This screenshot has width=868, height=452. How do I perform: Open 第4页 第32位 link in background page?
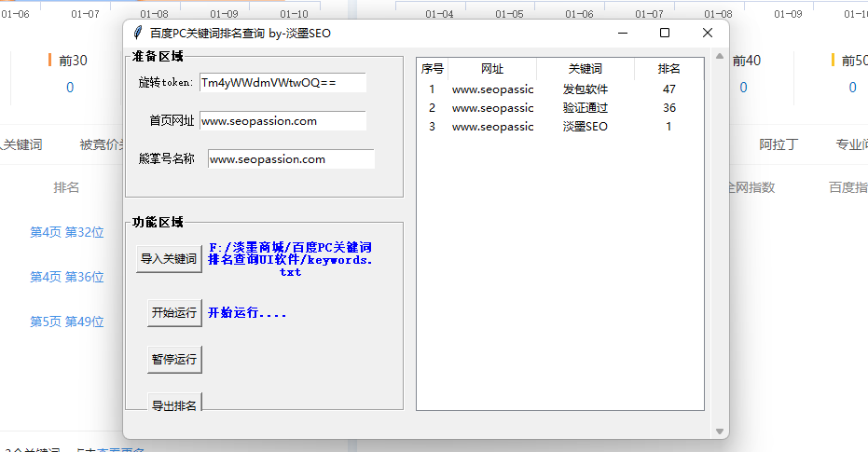(67, 232)
